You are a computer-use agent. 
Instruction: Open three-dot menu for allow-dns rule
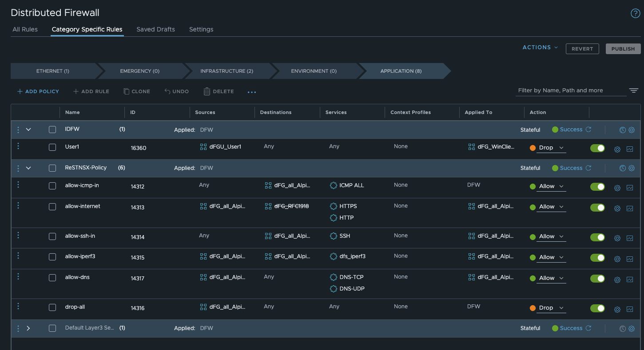click(18, 276)
